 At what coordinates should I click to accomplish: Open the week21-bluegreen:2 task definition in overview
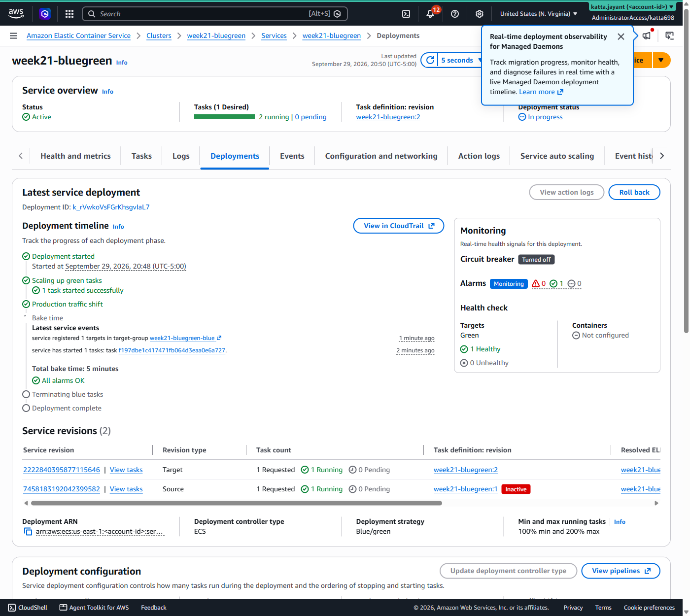(388, 117)
